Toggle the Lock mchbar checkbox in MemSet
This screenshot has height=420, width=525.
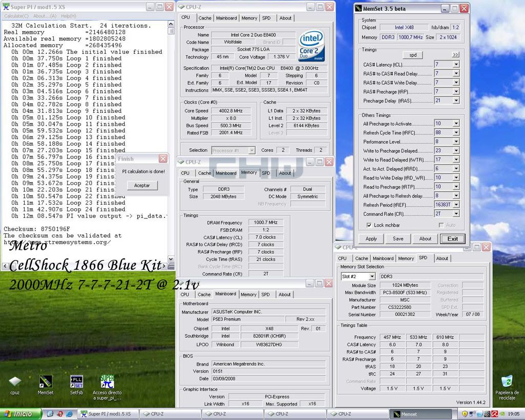point(370,225)
